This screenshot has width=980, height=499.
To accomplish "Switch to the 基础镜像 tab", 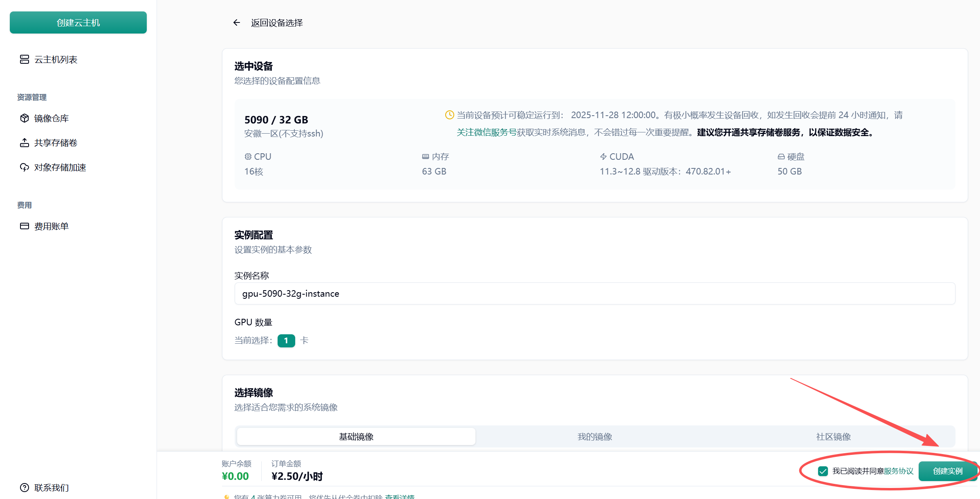I will 356,436.
